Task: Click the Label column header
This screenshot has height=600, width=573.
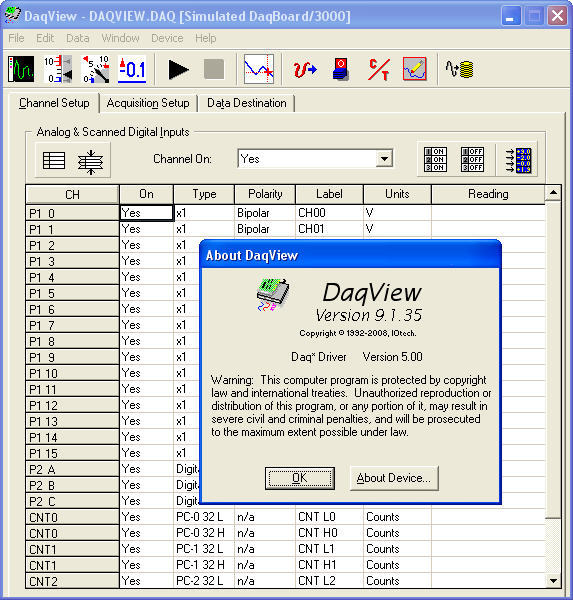Action: coord(329,194)
